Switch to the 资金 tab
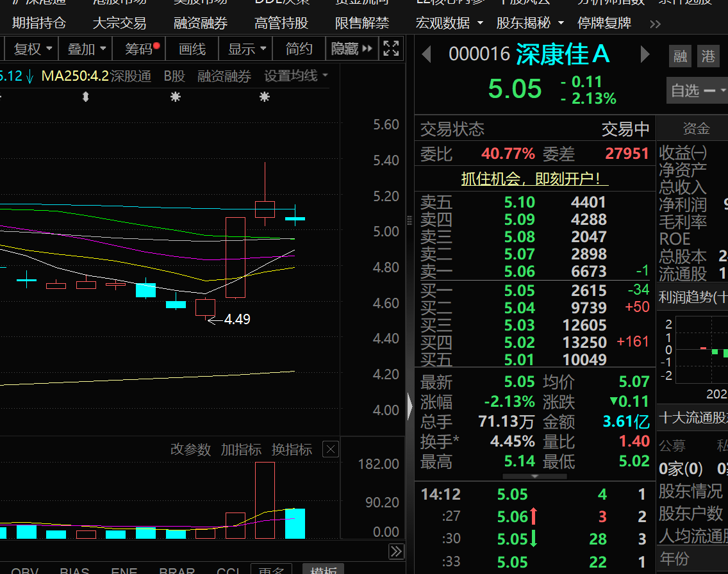This screenshot has height=574, width=728. point(696,129)
